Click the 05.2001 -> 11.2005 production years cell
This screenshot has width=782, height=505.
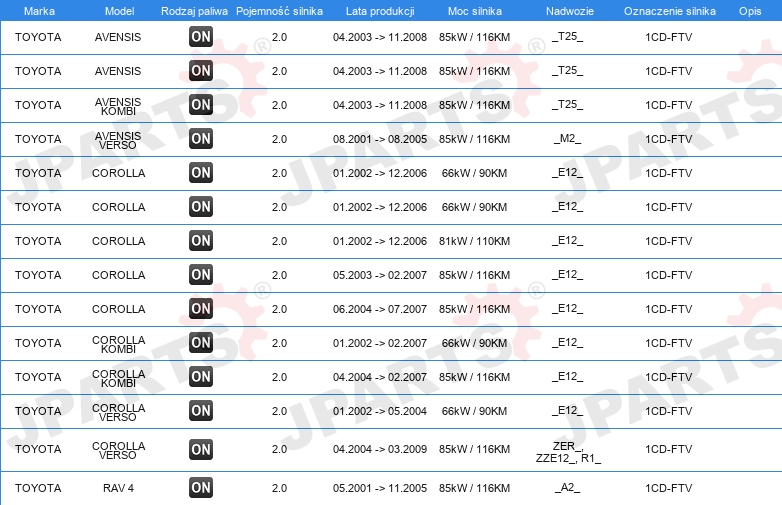(x=380, y=488)
